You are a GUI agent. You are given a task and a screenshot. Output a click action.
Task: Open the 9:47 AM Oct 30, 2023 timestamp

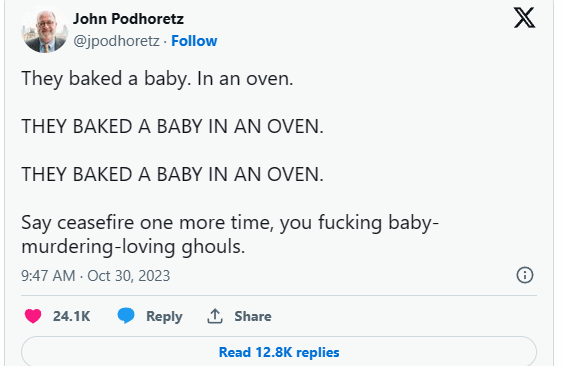[95, 276]
